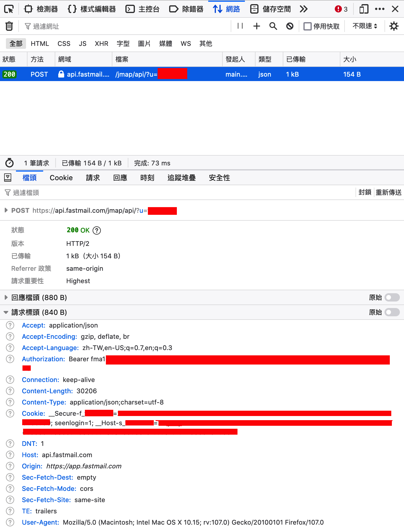
Task: Open help for Connection header
Action: pyautogui.click(x=10, y=380)
